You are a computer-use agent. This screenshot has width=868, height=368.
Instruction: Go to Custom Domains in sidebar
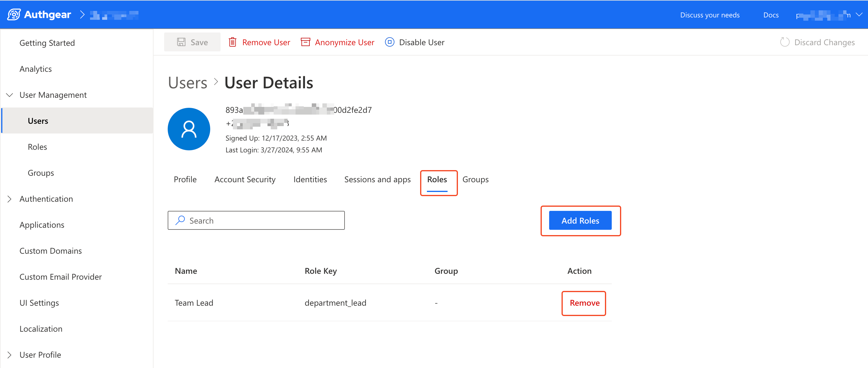50,251
